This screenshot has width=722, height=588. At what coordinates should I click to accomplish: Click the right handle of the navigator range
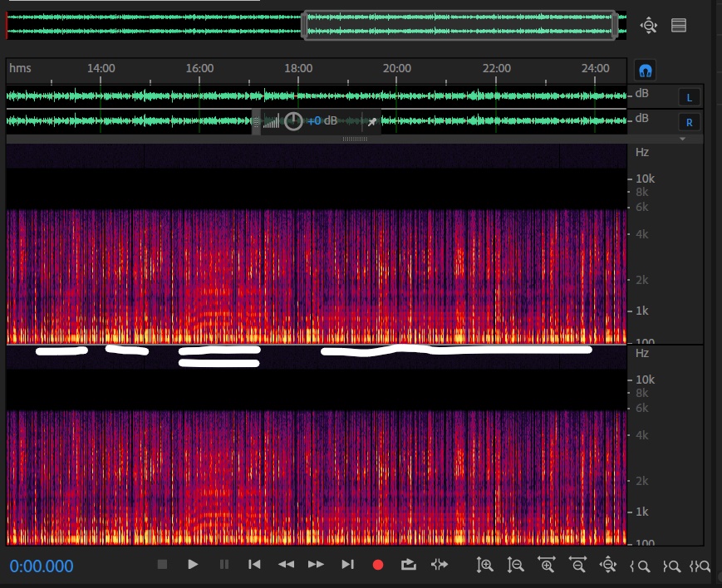[x=615, y=24]
